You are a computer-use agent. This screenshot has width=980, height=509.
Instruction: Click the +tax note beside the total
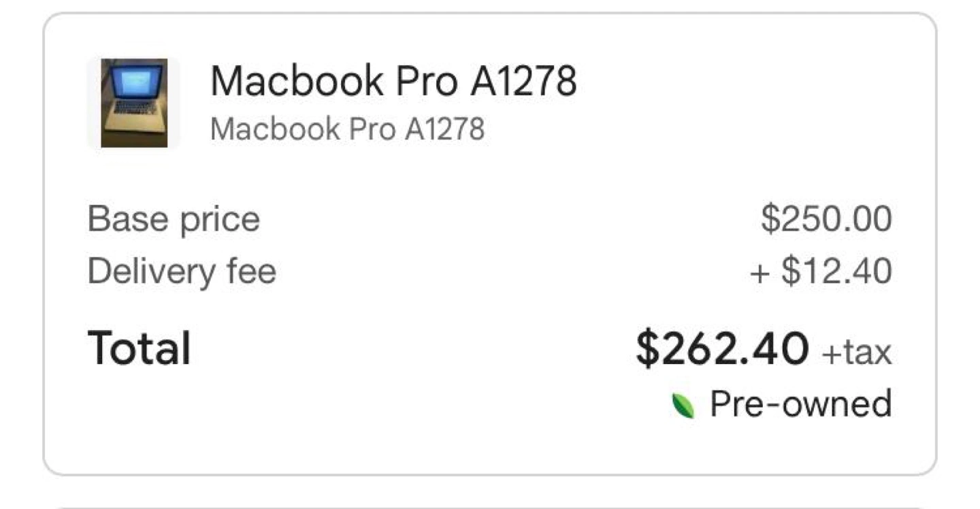tap(857, 352)
